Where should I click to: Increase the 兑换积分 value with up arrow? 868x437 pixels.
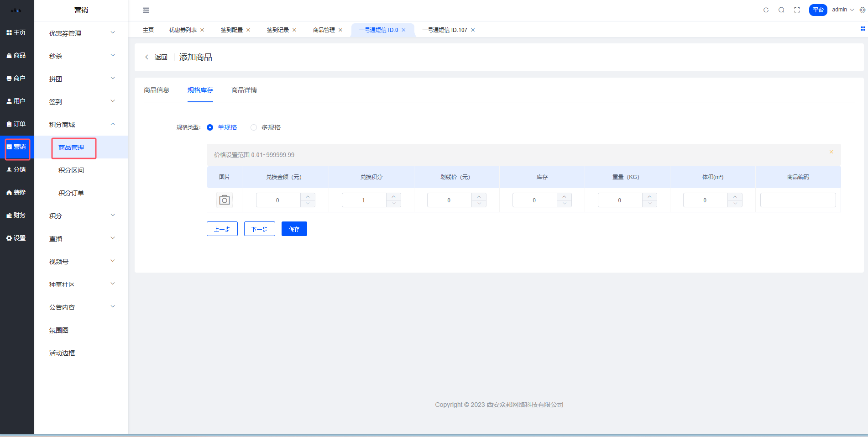point(393,196)
